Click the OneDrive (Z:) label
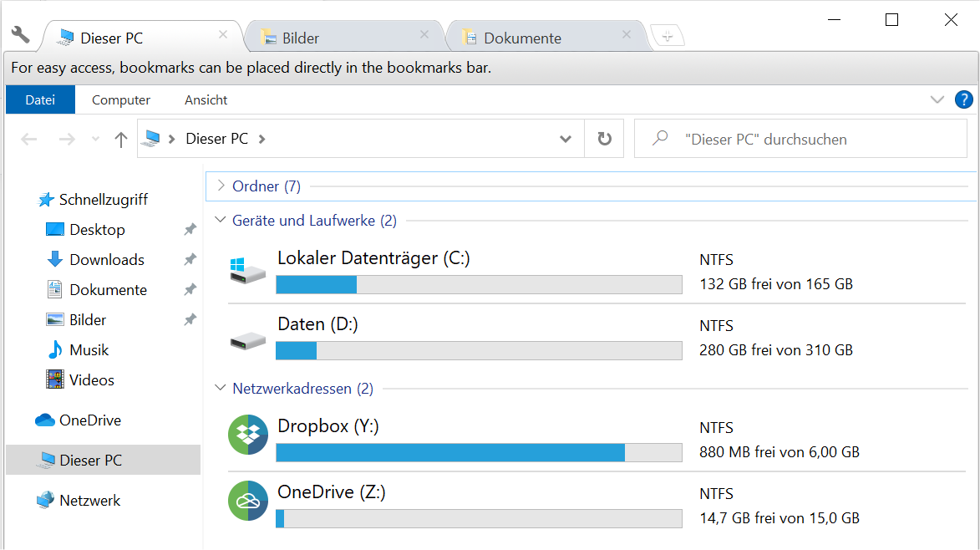This screenshot has width=980, height=550. [331, 491]
